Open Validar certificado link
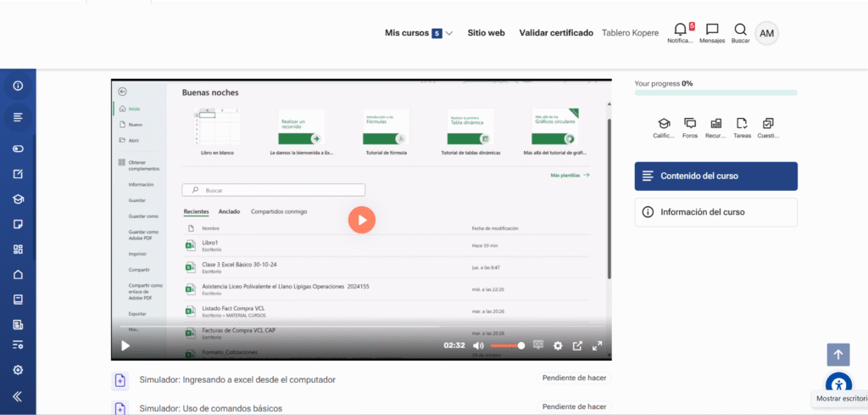The width and height of the screenshot is (868, 415). pyautogui.click(x=556, y=33)
